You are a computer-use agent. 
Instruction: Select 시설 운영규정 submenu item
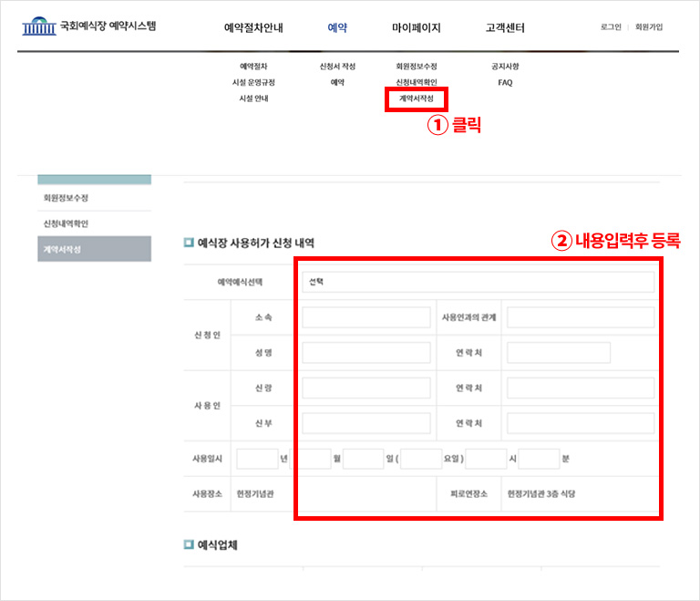253,82
